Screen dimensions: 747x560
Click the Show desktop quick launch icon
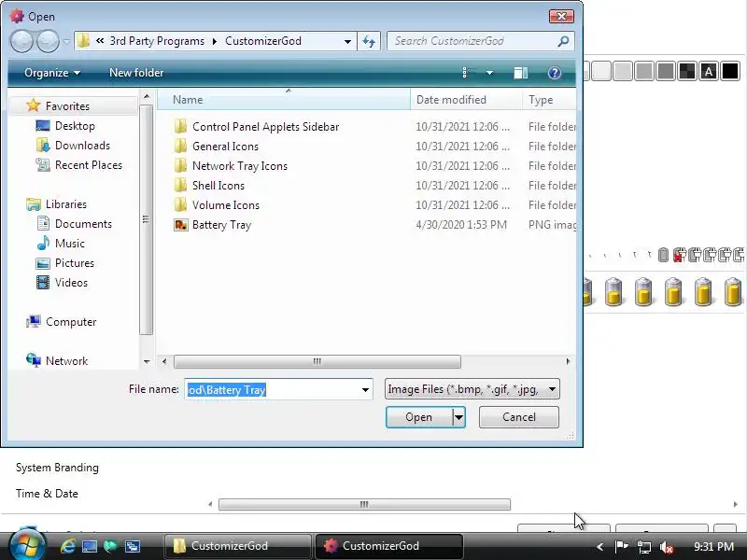pos(89,546)
